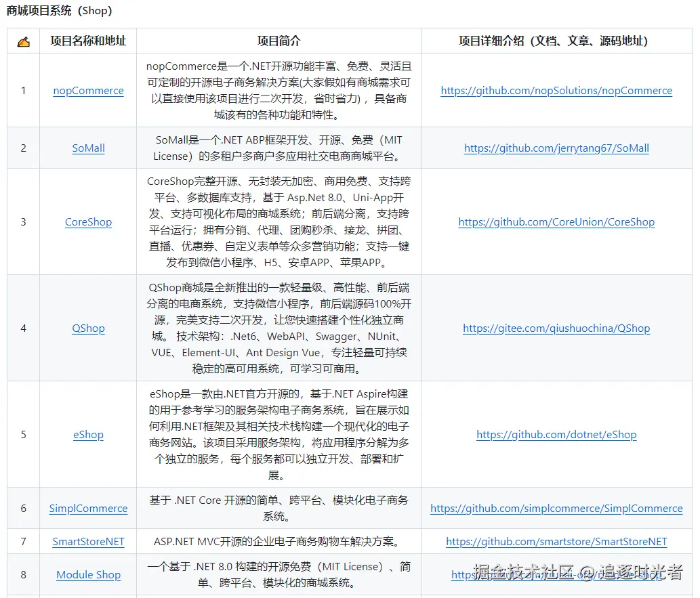Click row number 4 cell

tap(23, 328)
